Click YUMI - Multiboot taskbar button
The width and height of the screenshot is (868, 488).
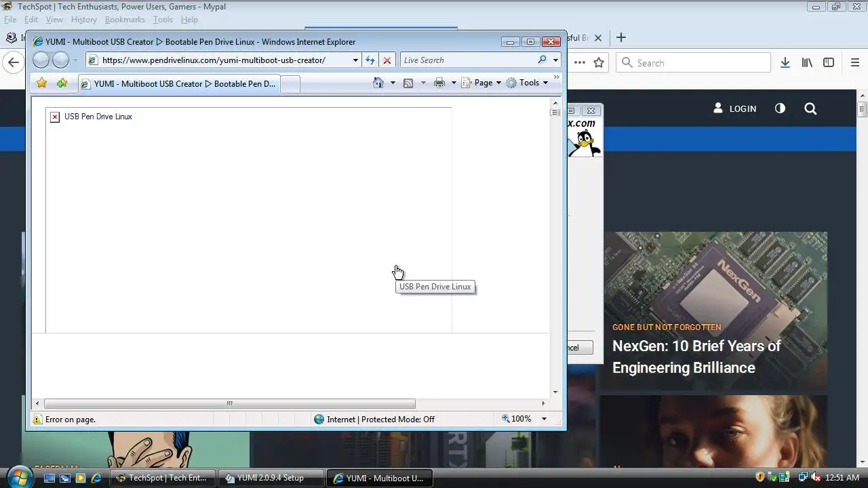pyautogui.click(x=380, y=478)
